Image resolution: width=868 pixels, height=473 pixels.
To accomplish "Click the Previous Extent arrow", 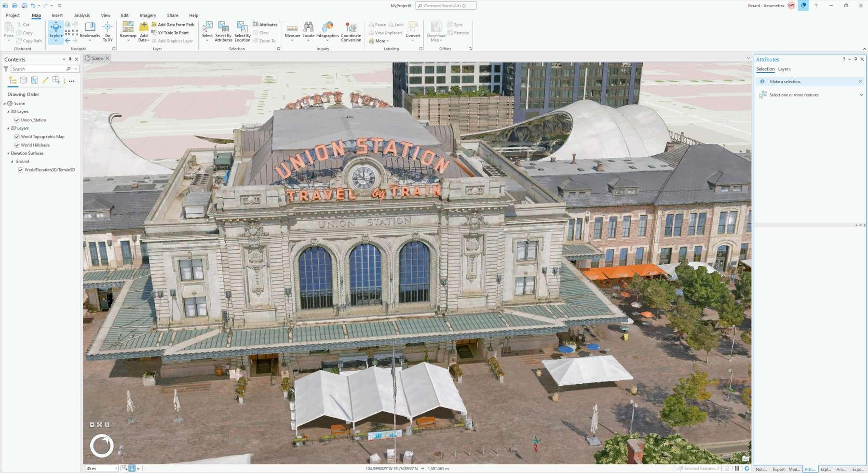I will coord(68,41).
